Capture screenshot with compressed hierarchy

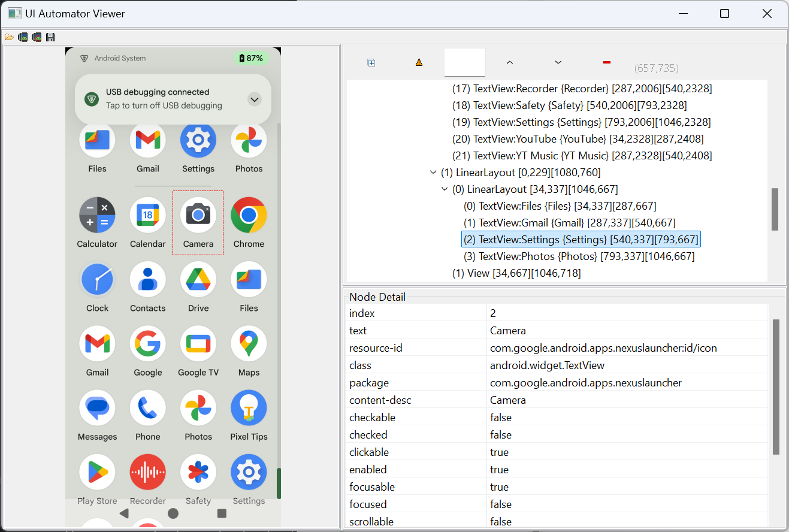pyautogui.click(x=37, y=37)
